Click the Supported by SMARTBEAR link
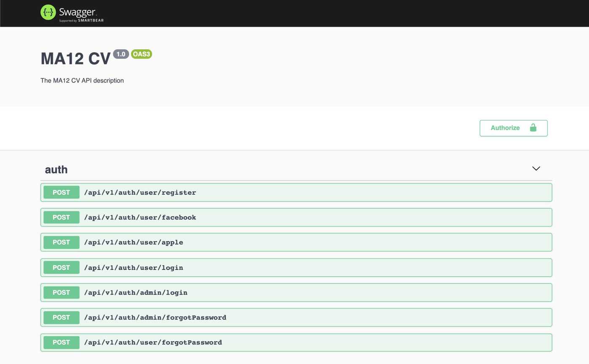 point(81,19)
